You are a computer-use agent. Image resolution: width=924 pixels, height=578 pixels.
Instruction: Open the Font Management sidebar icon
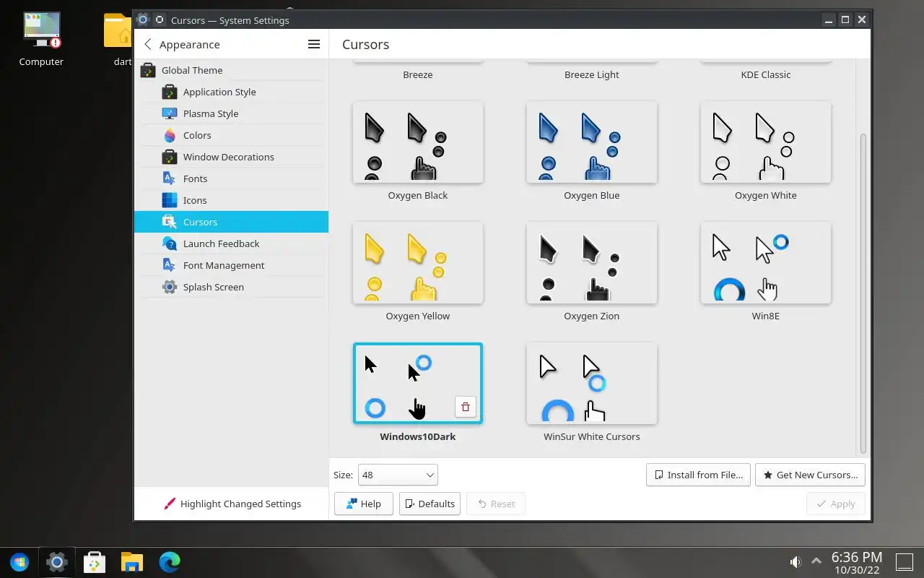[170, 265]
